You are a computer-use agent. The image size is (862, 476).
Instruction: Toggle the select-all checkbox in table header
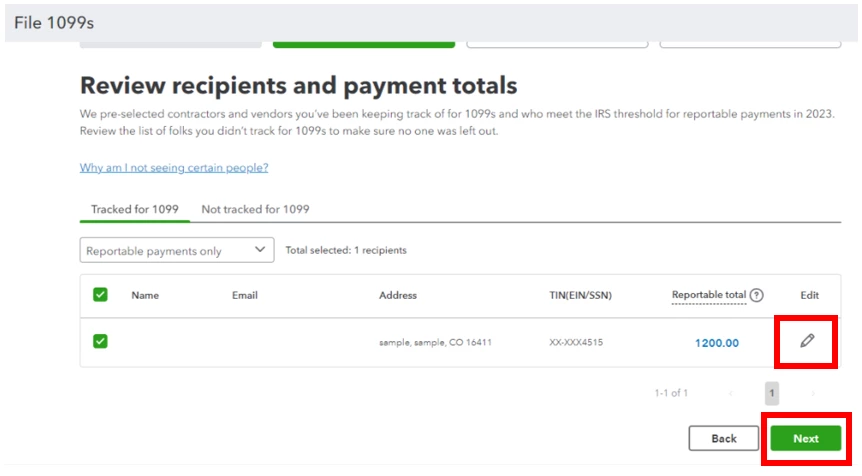click(x=100, y=295)
